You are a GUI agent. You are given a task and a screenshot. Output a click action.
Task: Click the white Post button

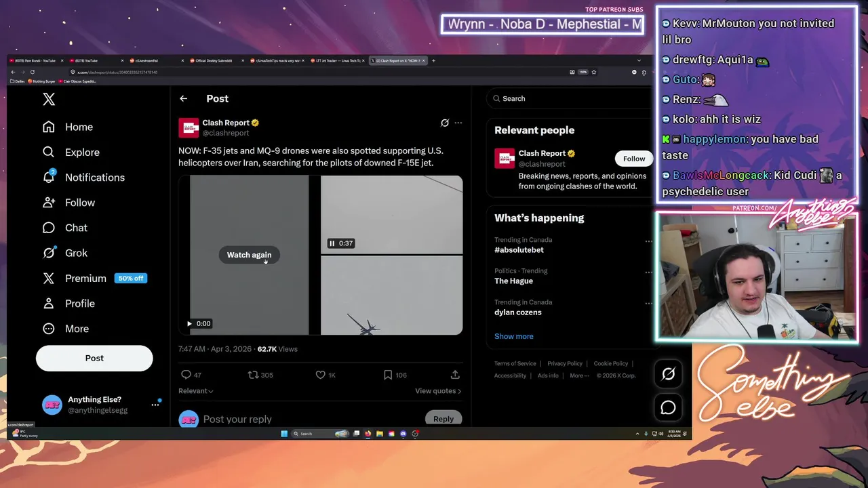tap(94, 358)
